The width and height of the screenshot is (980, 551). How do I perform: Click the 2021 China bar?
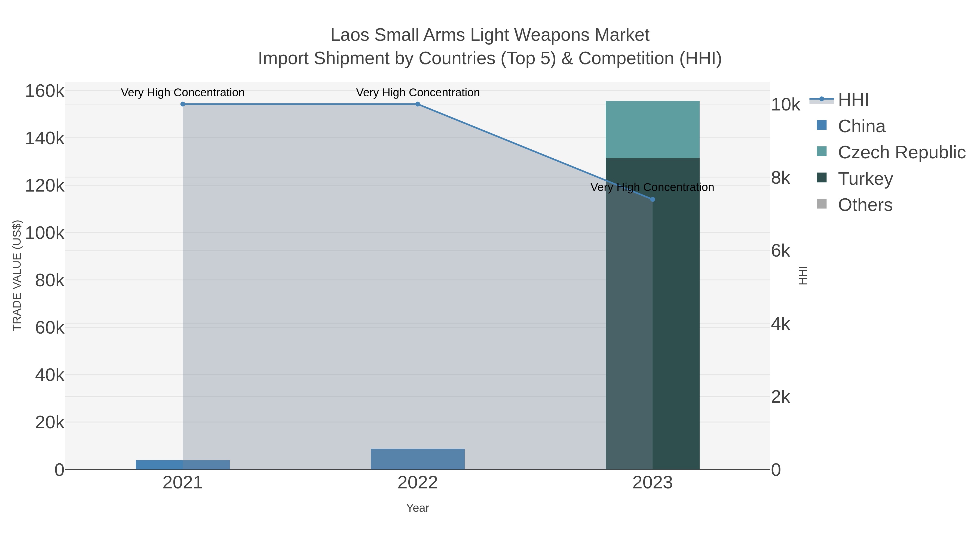(183, 465)
